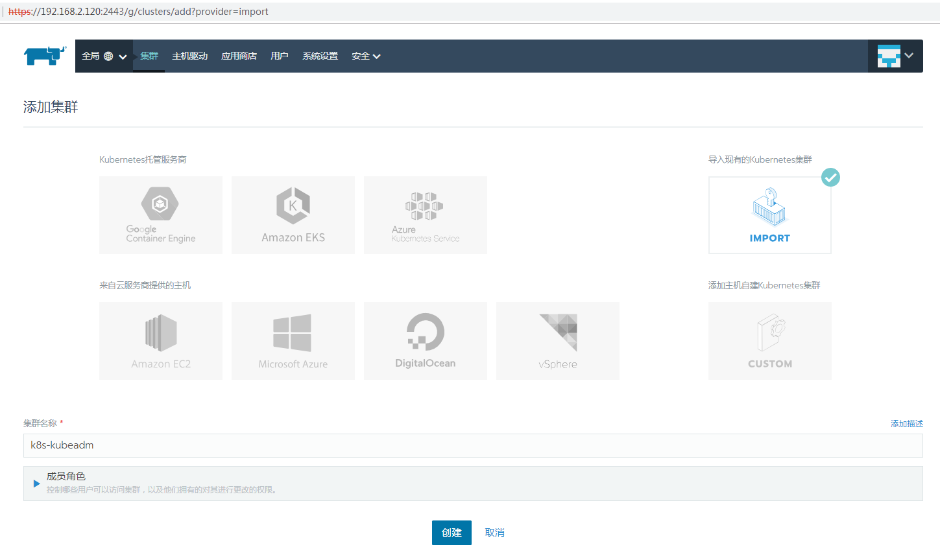Open 系统设置 in the top menu
The height and width of the screenshot is (560, 940).
(320, 56)
